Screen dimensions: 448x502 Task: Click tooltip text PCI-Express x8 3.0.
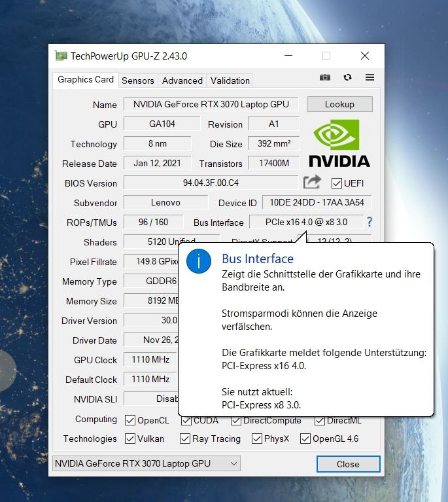tap(262, 405)
